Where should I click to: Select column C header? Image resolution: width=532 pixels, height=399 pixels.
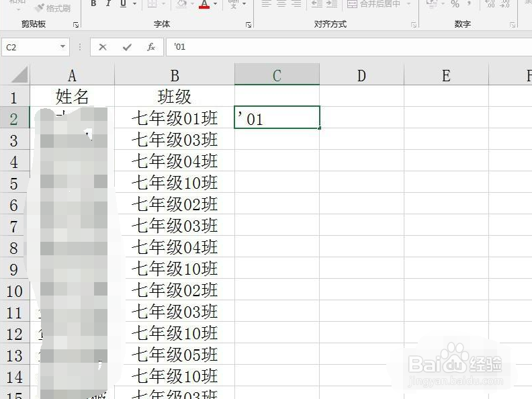click(277, 75)
